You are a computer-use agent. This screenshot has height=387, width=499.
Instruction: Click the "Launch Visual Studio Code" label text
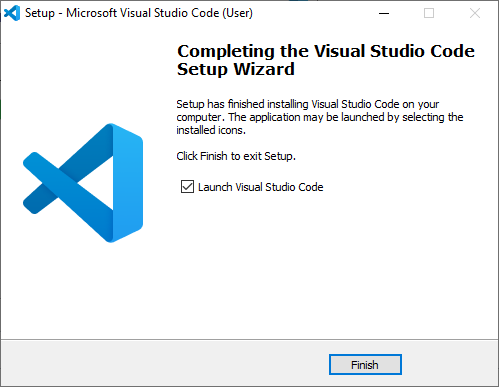click(x=260, y=187)
